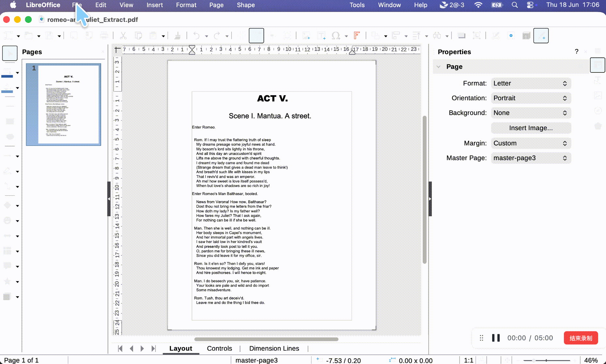Select the Rectangle drawing tool

coord(10,121)
